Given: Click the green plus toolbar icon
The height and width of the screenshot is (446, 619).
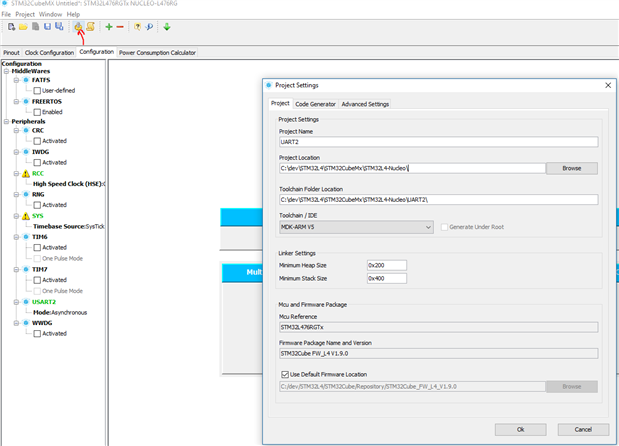Looking at the screenshot, I should 108,26.
